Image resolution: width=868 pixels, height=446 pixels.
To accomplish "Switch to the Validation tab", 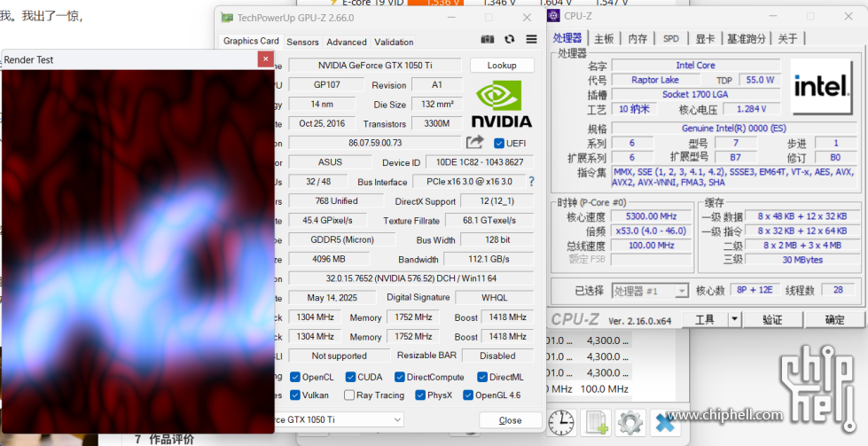I will pyautogui.click(x=394, y=42).
